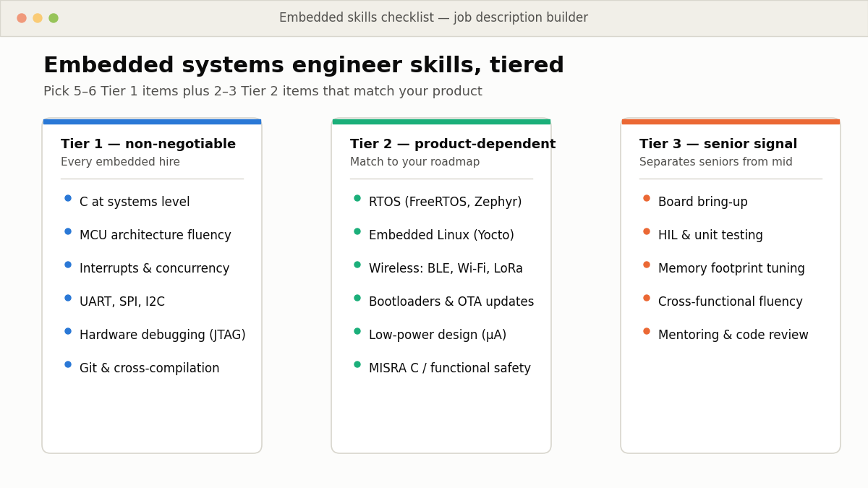The width and height of the screenshot is (868, 488).
Task: Select 'MISRA C / functional safety' item
Action: 450,369
